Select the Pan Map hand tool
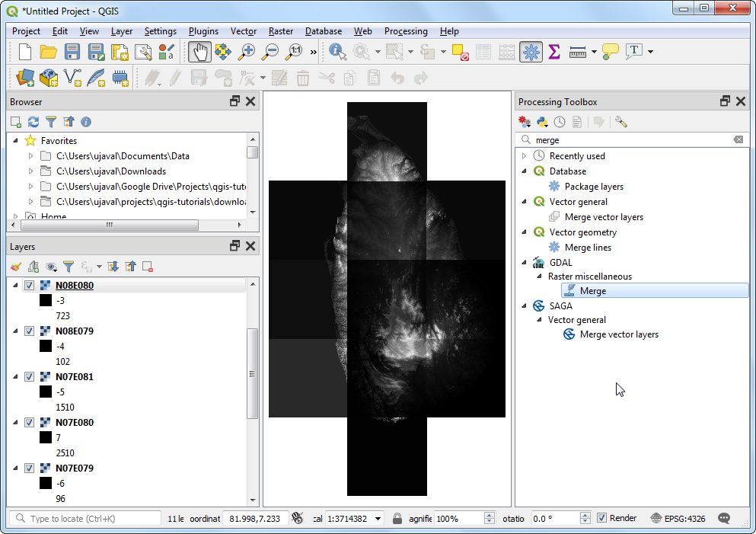 click(x=199, y=52)
